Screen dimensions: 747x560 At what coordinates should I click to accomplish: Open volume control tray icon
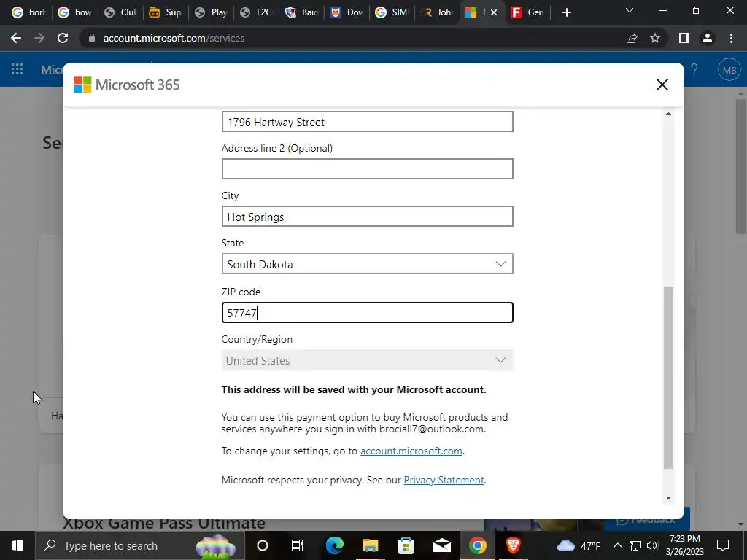pyautogui.click(x=652, y=545)
